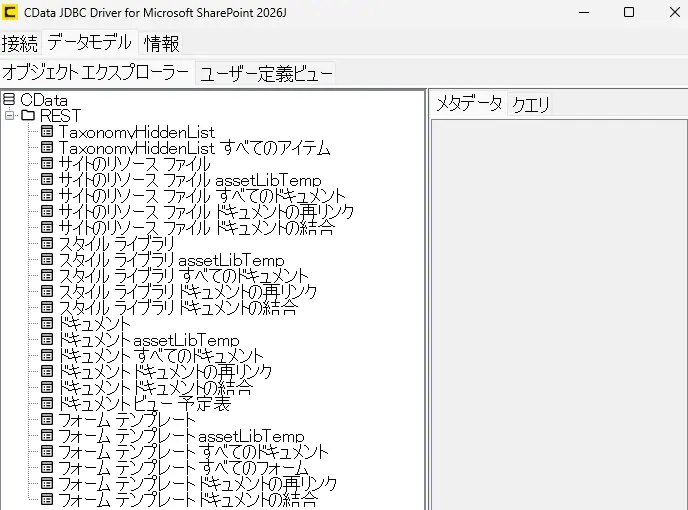Click table icon of スタイル ライブラリ ドキュメントの結合
This screenshot has height=510, width=688.
point(47,307)
